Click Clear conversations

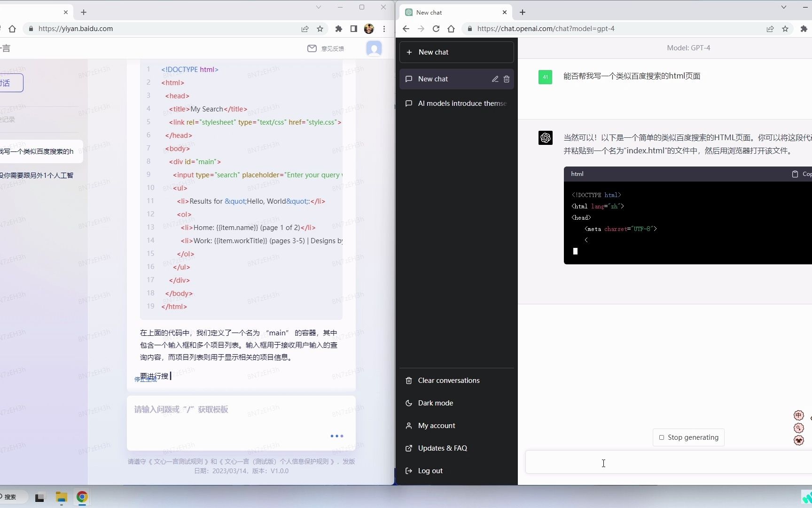456,381
